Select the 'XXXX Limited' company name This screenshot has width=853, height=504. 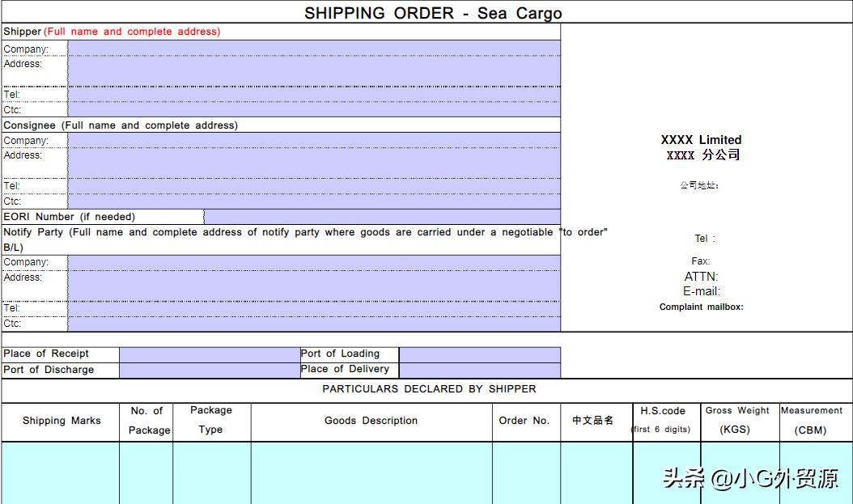pyautogui.click(x=701, y=140)
